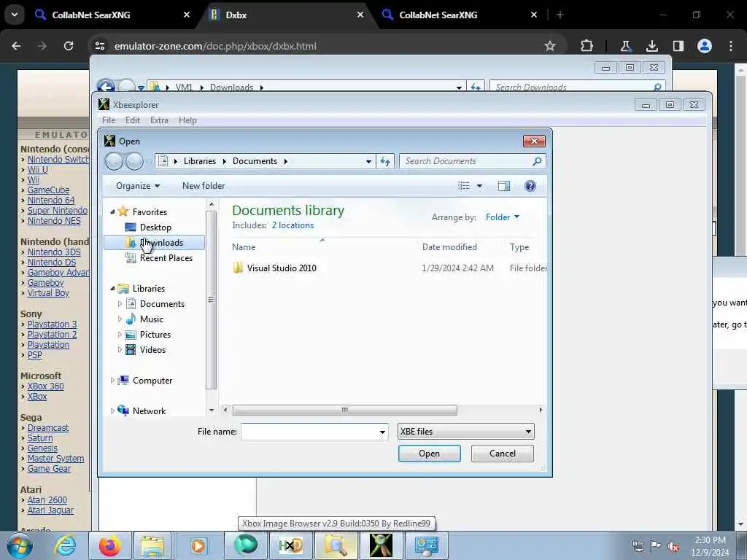Click the refresh button beside address bar
Screen dimensions: 747x560
pyautogui.click(x=385, y=161)
